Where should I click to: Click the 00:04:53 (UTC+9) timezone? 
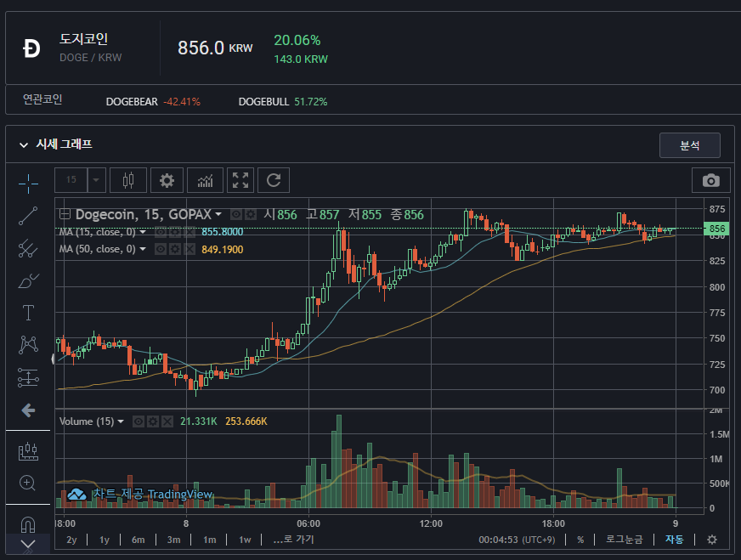pos(517,540)
